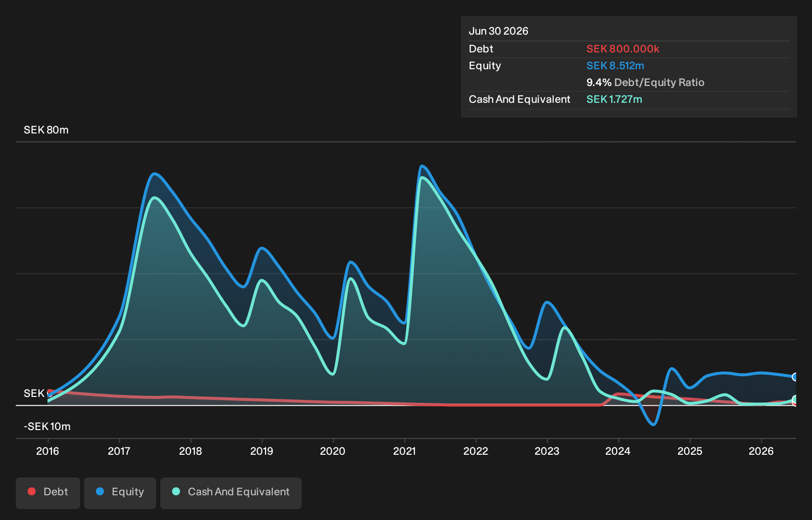812x520 pixels.
Task: Click the Cash And Equivalent endpoint marker at Jun 2026
Action: [x=795, y=399]
